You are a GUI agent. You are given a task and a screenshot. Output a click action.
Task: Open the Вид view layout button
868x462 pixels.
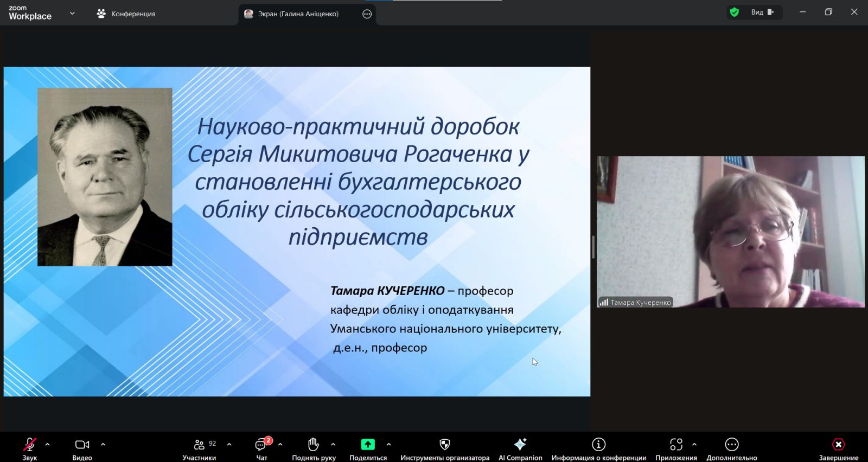click(x=762, y=12)
